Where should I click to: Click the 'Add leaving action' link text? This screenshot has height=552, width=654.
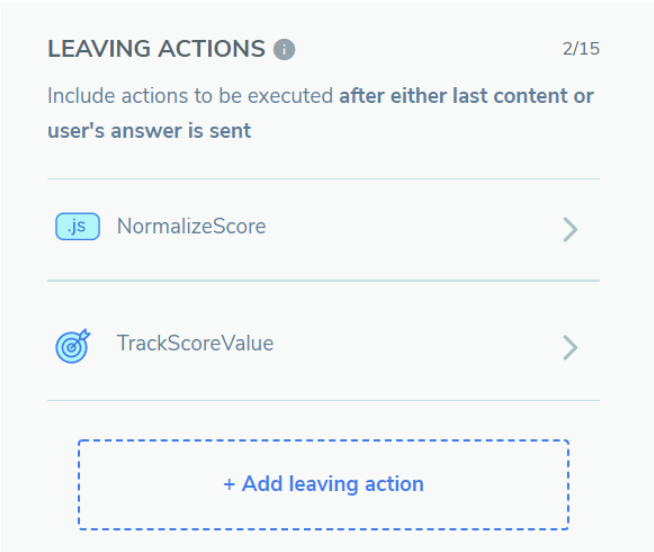(x=333, y=484)
